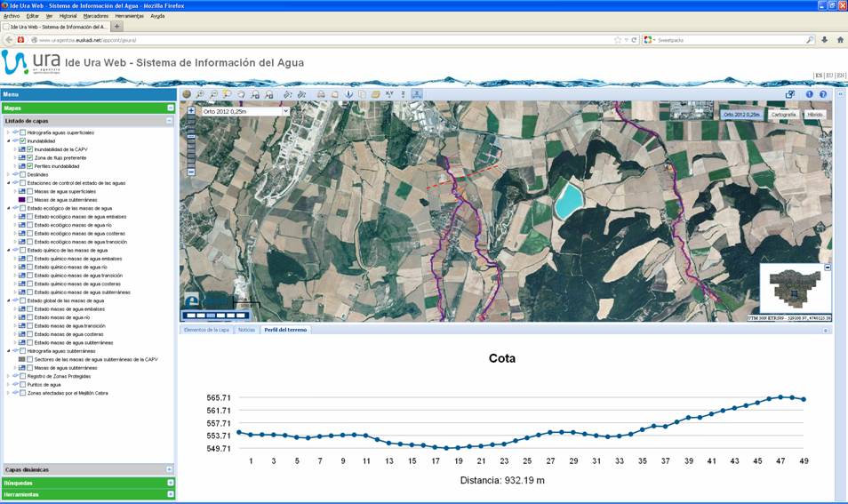Image resolution: width=848 pixels, height=504 pixels.
Task: Select the zoom out magnifier tool
Action: (x=214, y=94)
